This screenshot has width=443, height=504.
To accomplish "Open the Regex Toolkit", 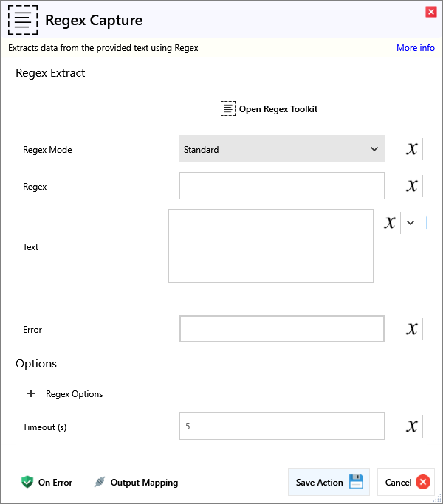I will (x=269, y=109).
